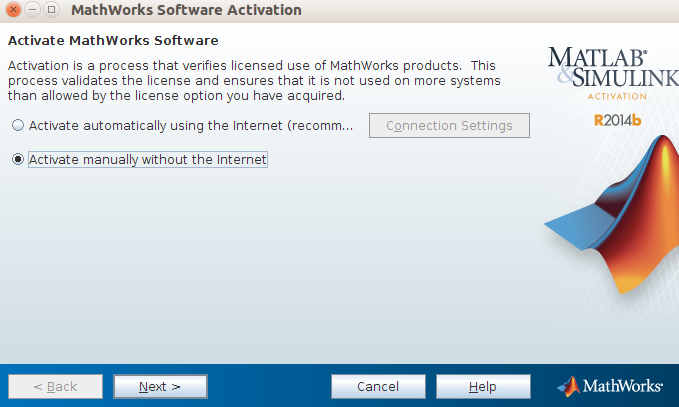679x407 pixels.
Task: Open Connection Settings
Action: pos(449,126)
